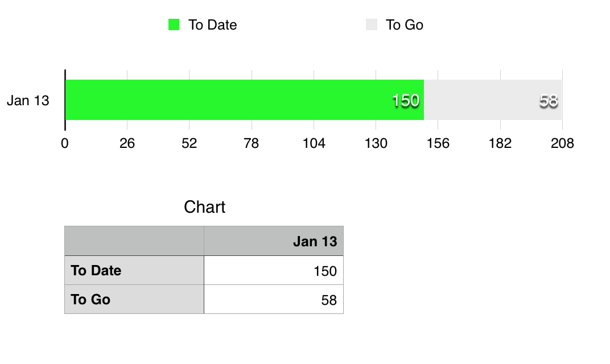
Task: Click the 58 value label on the bar
Action: [x=549, y=101]
